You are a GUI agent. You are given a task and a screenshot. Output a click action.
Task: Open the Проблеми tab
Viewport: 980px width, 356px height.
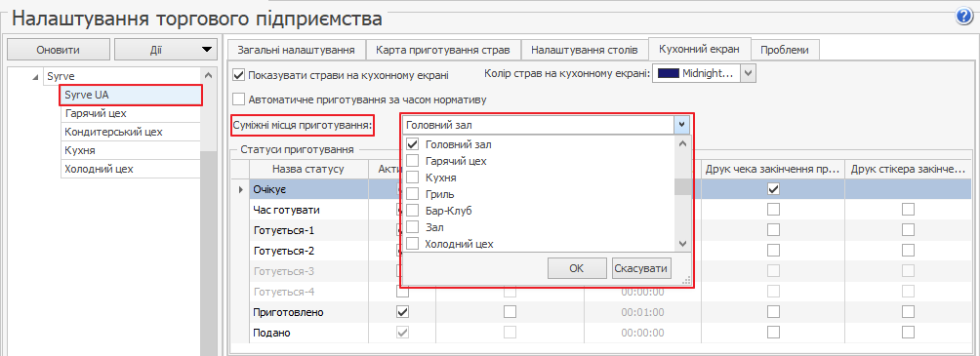785,50
